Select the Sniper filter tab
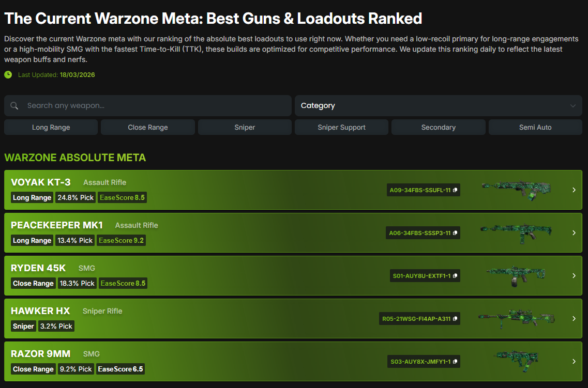 [245, 127]
